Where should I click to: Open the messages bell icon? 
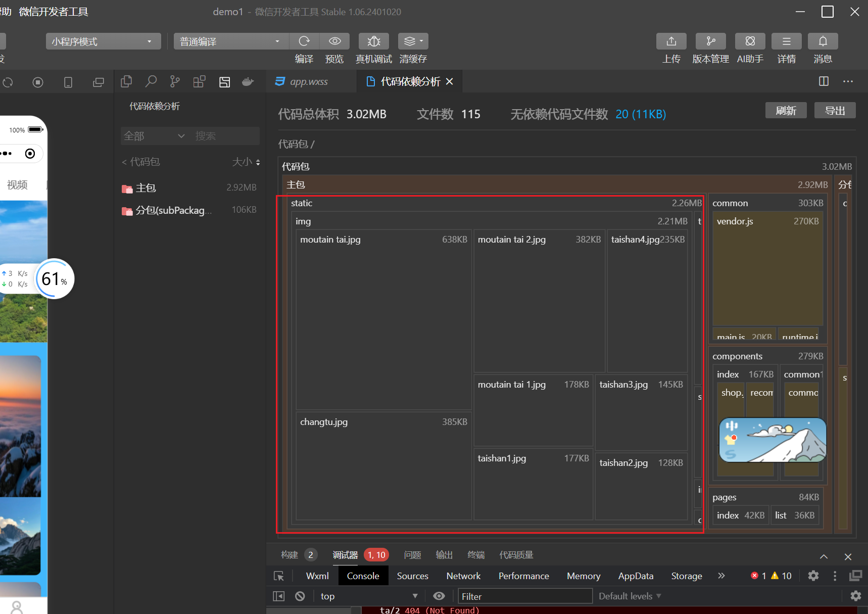tap(823, 41)
